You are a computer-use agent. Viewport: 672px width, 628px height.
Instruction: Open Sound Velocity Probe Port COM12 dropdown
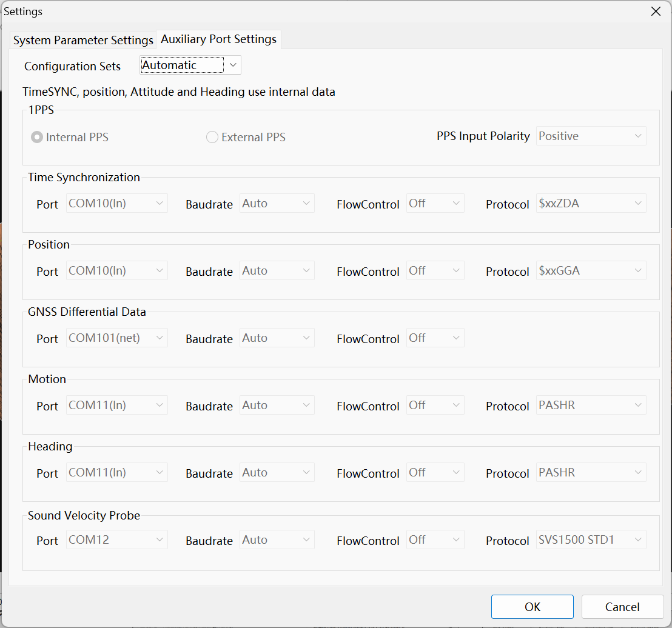point(116,540)
